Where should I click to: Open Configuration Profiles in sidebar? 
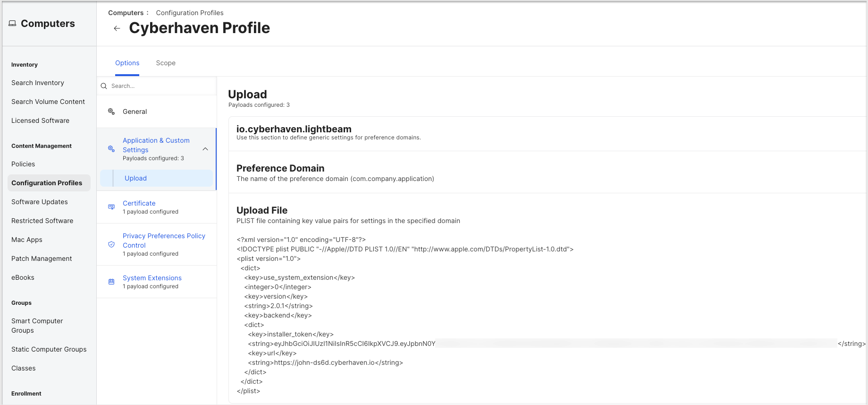(x=47, y=183)
